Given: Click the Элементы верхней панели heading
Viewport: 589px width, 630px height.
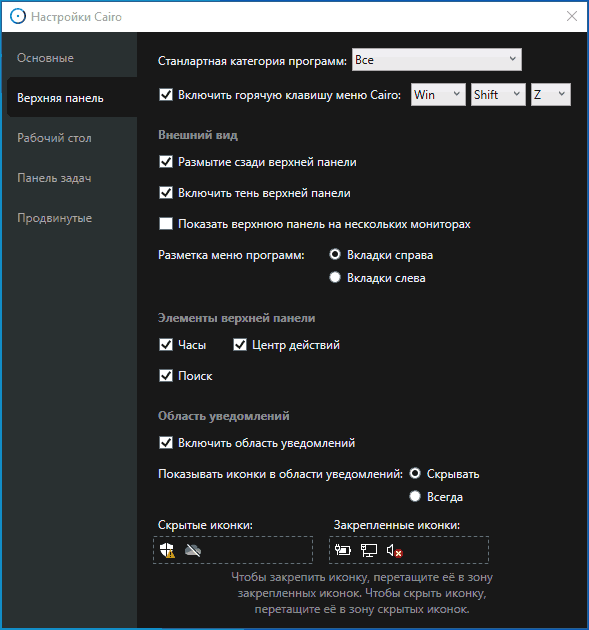Looking at the screenshot, I should point(236,318).
